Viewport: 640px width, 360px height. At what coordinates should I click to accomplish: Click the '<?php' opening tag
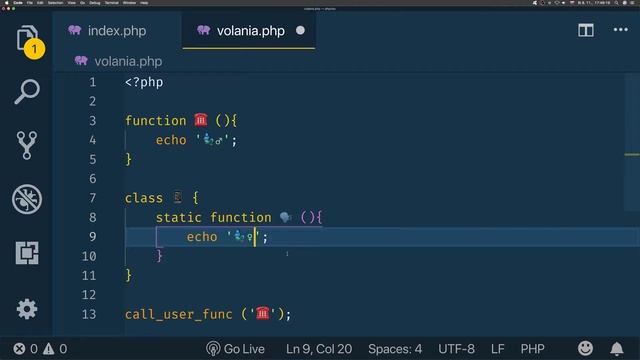144,82
